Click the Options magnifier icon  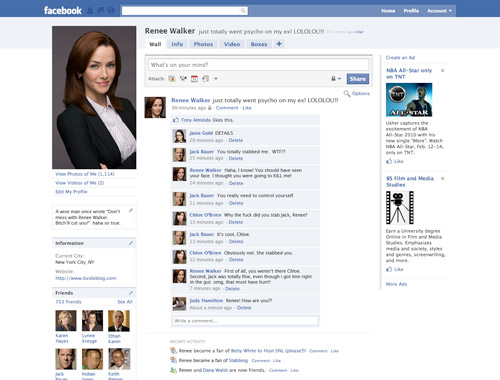[x=347, y=93]
